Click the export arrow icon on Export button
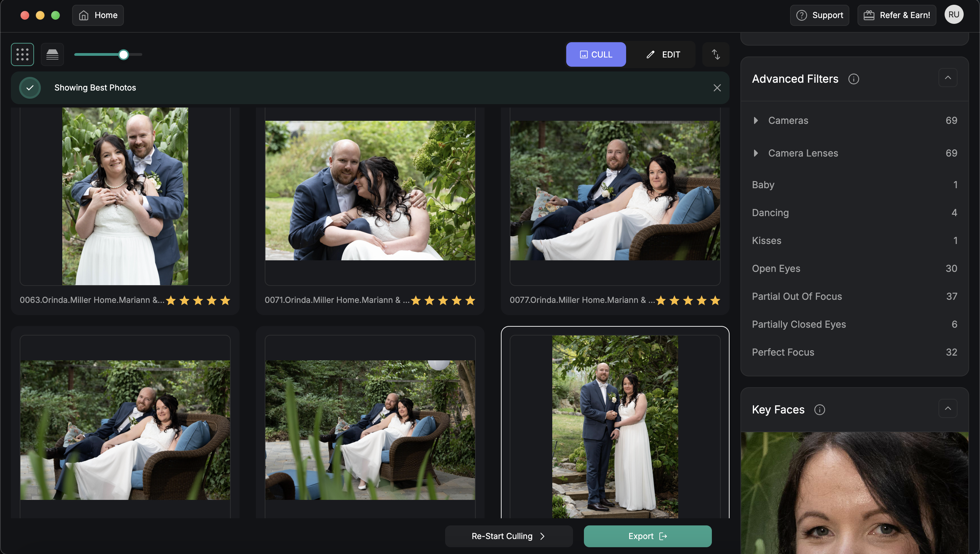980x554 pixels. (663, 536)
